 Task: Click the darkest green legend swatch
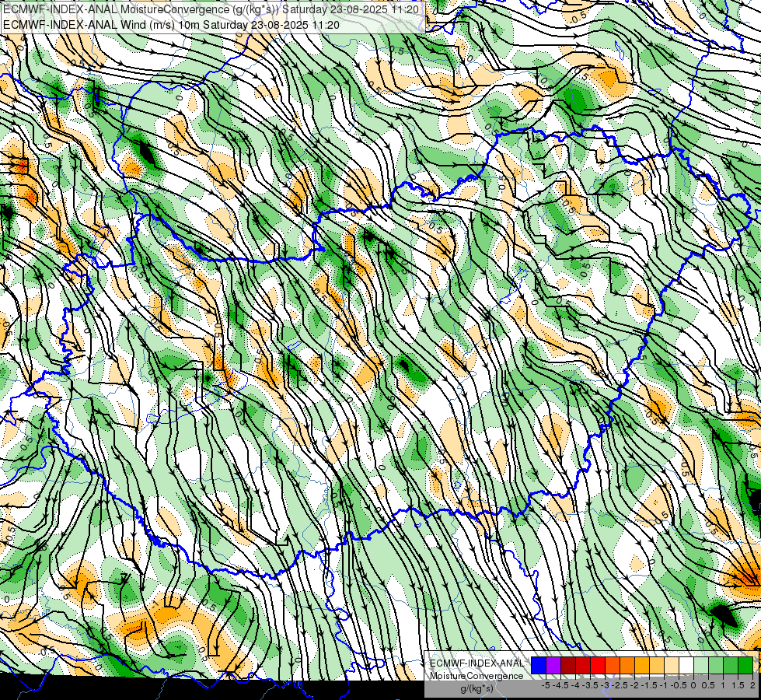[745, 665]
